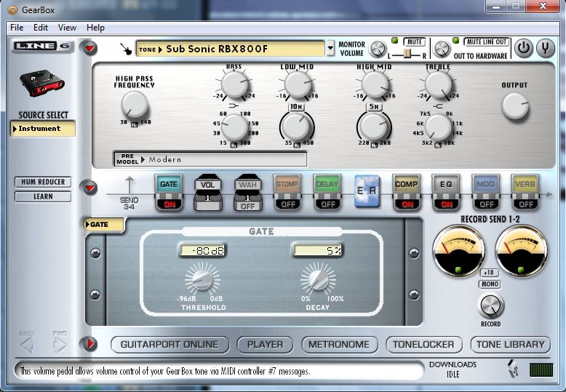Toggle the DELAY effect OFF switch
The height and width of the screenshot is (392, 566).
point(328,204)
